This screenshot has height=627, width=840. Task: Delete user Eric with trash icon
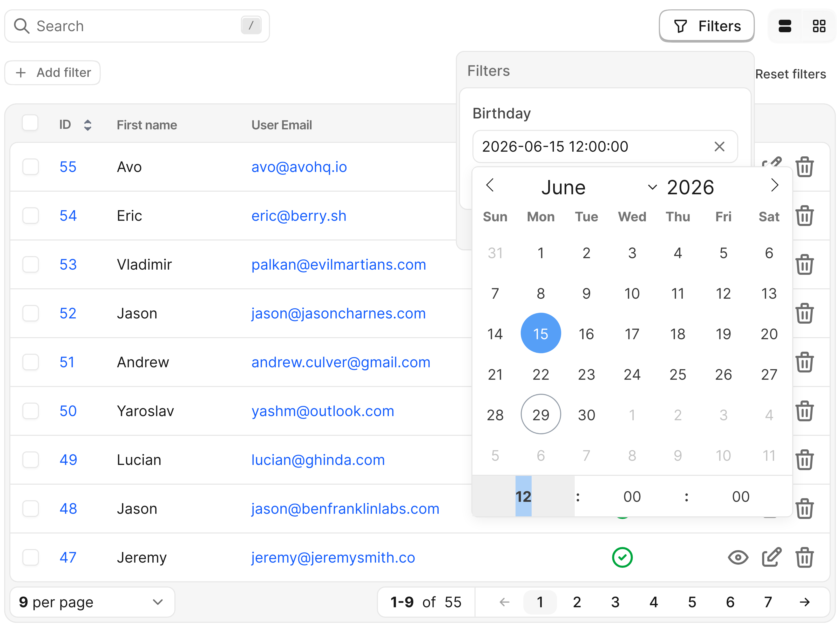[x=804, y=216]
